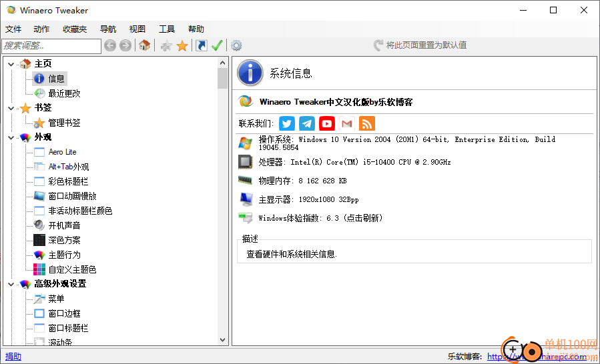Open the Twitter contact icon
600x364 pixels.
point(286,123)
